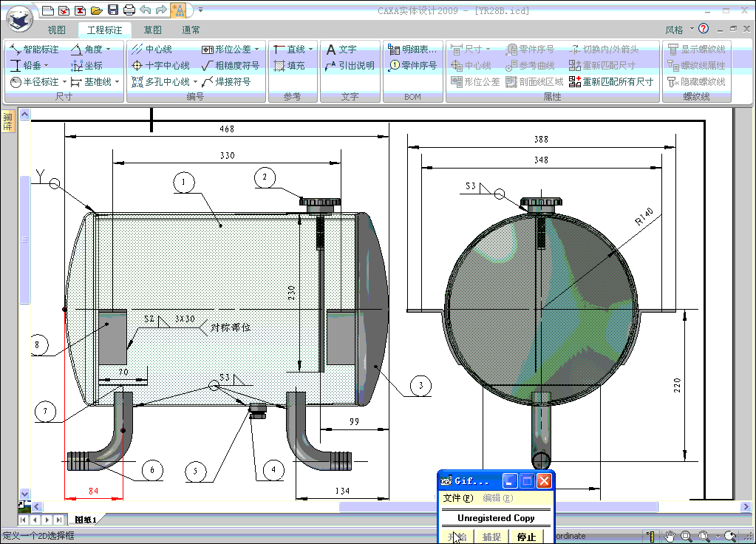Image resolution: width=756 pixels, height=544 pixels.
Task: Select the 直线 line reference tool
Action: point(289,50)
